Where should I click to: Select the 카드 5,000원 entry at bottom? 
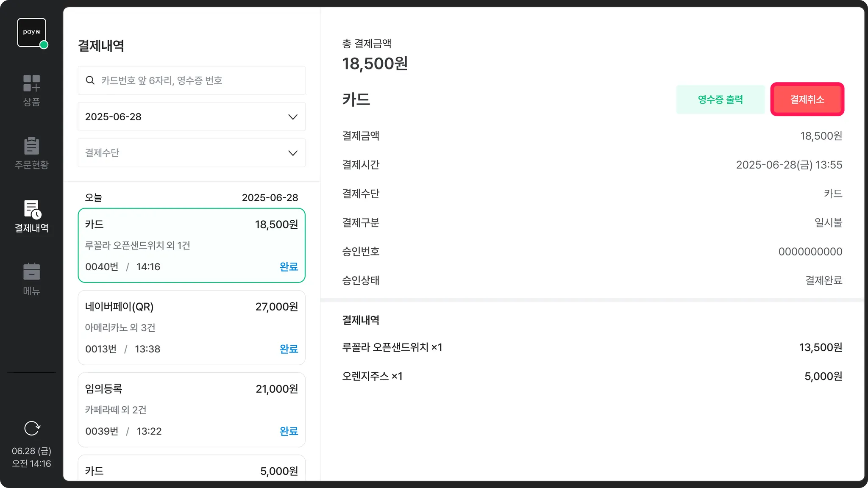point(191,469)
